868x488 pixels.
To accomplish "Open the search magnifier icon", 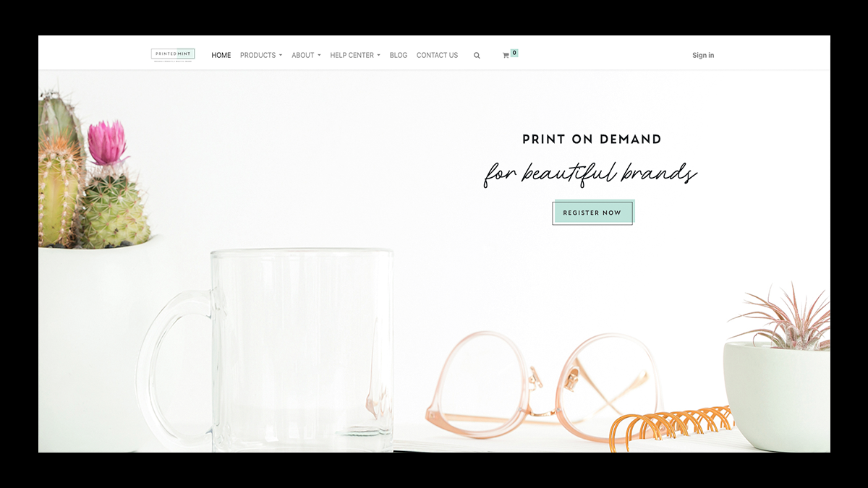I will (477, 55).
